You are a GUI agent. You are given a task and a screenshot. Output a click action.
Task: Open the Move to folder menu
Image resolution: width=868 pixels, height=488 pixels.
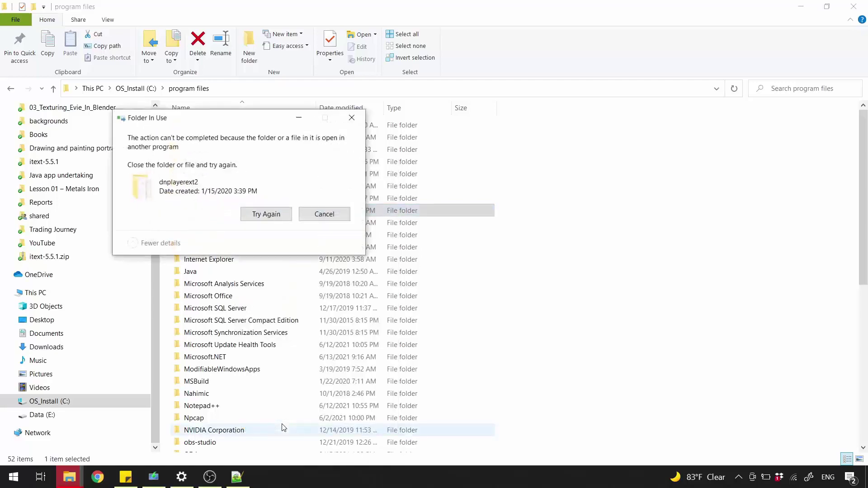click(x=149, y=47)
